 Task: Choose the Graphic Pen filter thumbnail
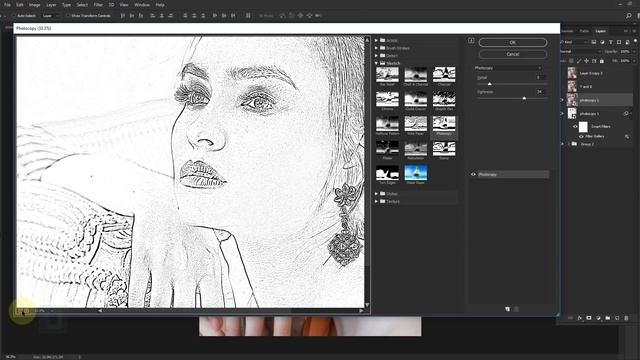(x=444, y=99)
